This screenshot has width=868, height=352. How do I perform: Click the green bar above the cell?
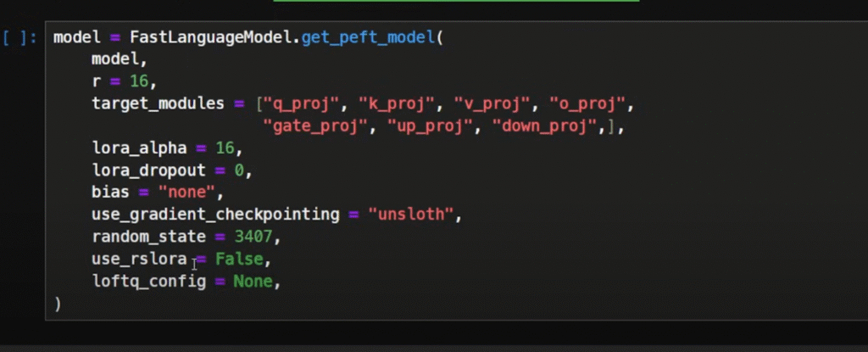(455, 1)
